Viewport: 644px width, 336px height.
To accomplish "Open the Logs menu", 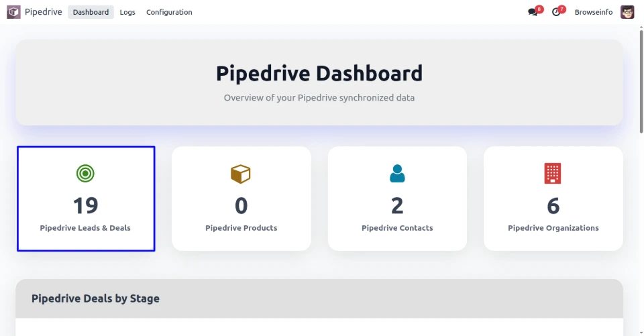I will click(x=127, y=12).
